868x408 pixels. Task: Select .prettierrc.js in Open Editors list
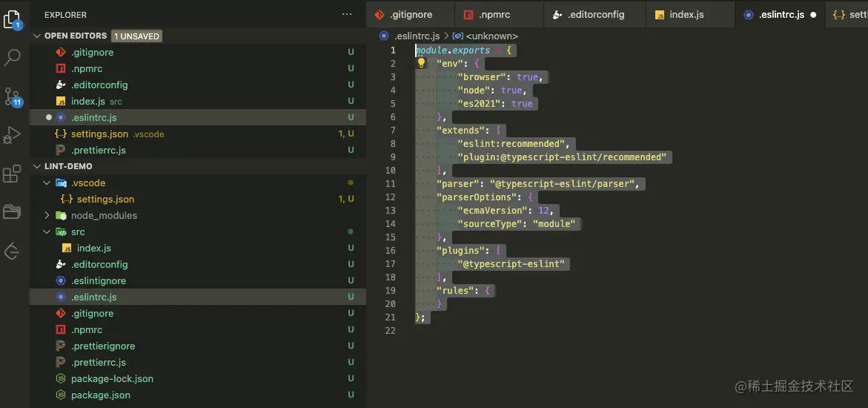(x=198, y=151)
